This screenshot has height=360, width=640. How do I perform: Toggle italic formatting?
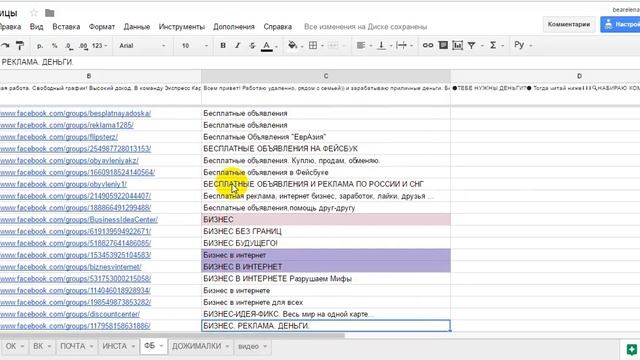coord(238,45)
